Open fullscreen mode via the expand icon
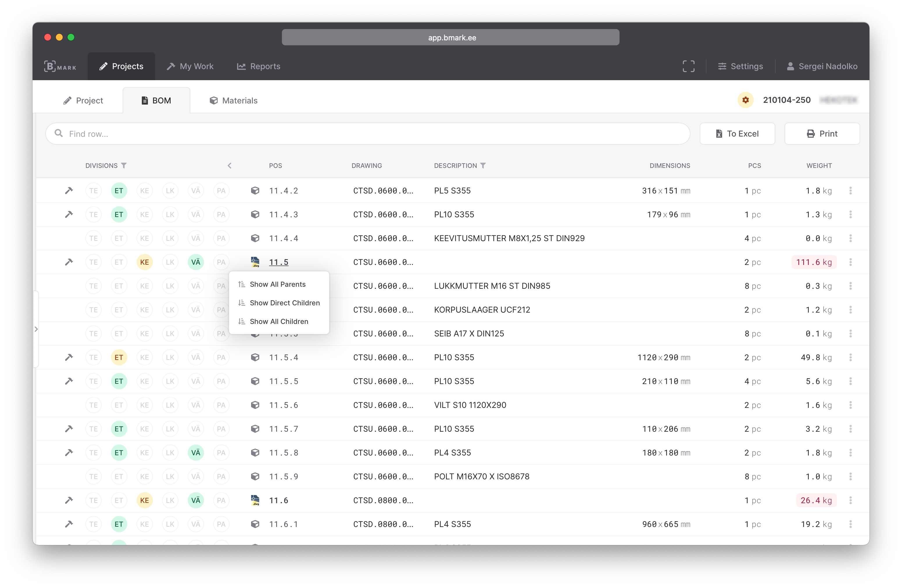The height and width of the screenshot is (588, 902). [x=688, y=66]
